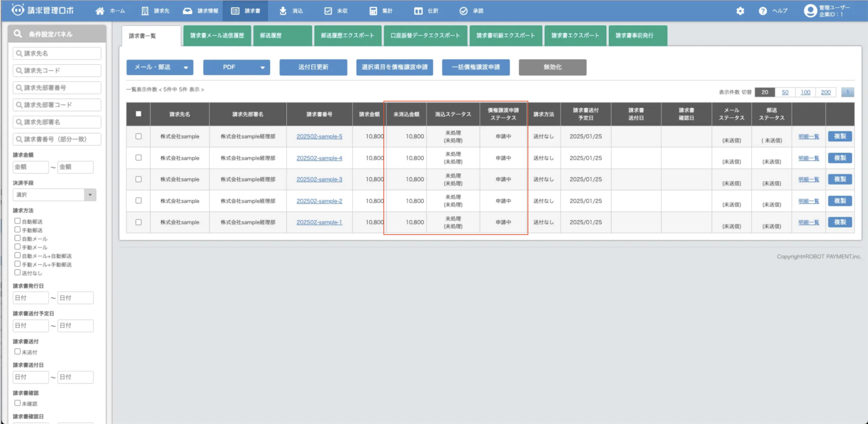Open invoice link 202502-sample-3

coord(319,179)
